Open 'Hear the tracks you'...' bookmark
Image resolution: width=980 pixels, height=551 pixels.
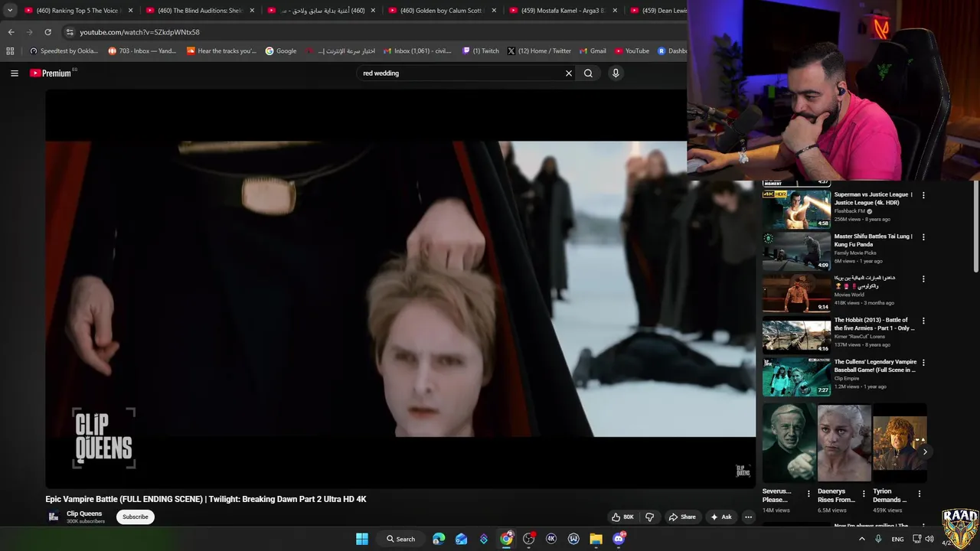221,51
